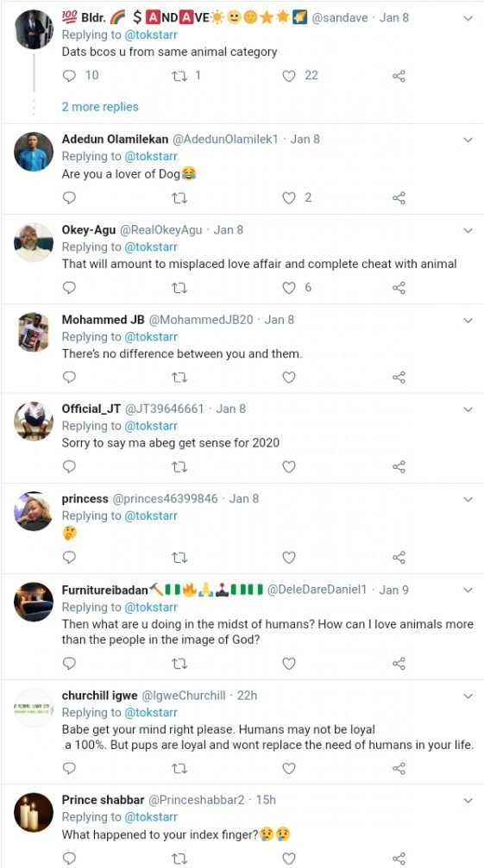This screenshot has height=868, width=484.
Task: Open princess's profile avatar
Action: tap(34, 511)
